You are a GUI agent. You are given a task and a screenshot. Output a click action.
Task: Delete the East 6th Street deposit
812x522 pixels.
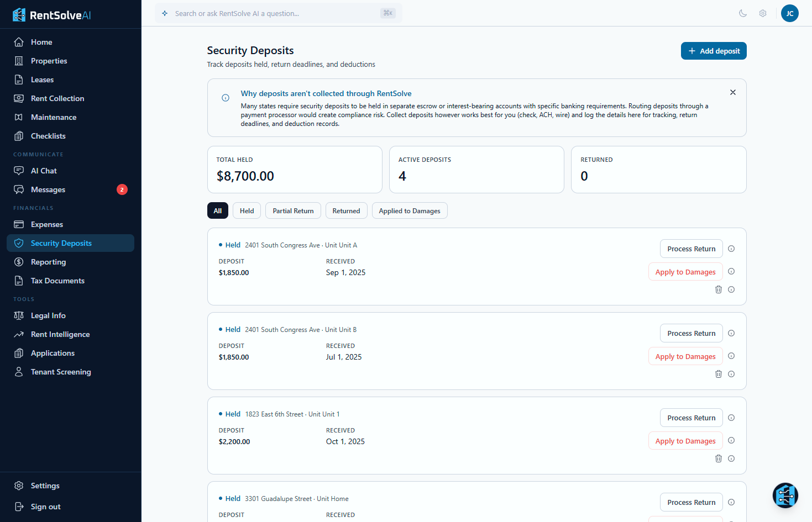[718, 458]
